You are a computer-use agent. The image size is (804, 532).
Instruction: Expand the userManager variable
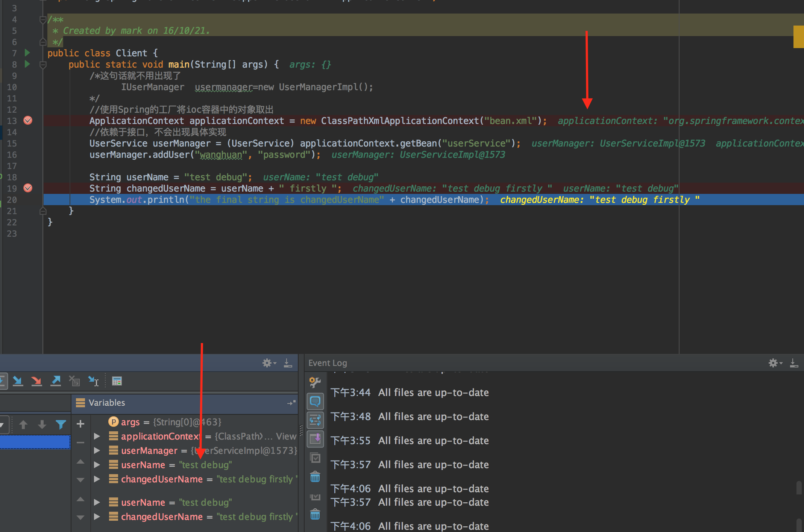[x=97, y=450]
